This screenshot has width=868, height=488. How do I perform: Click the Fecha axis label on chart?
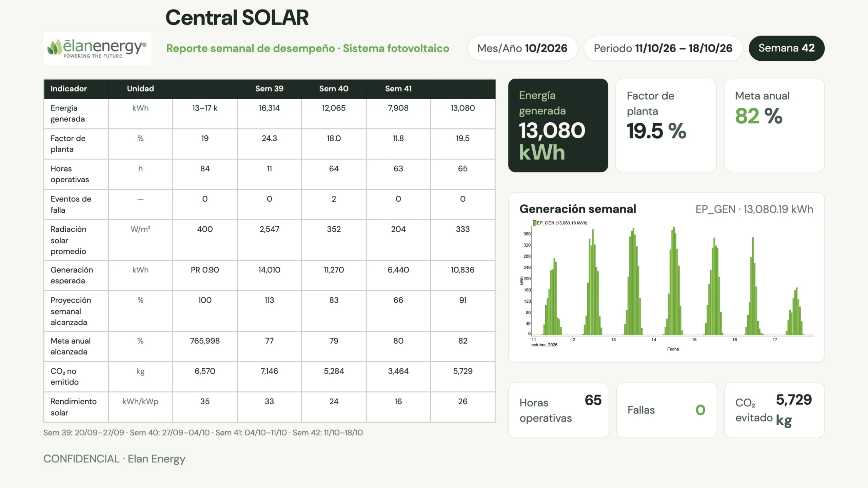tap(673, 349)
